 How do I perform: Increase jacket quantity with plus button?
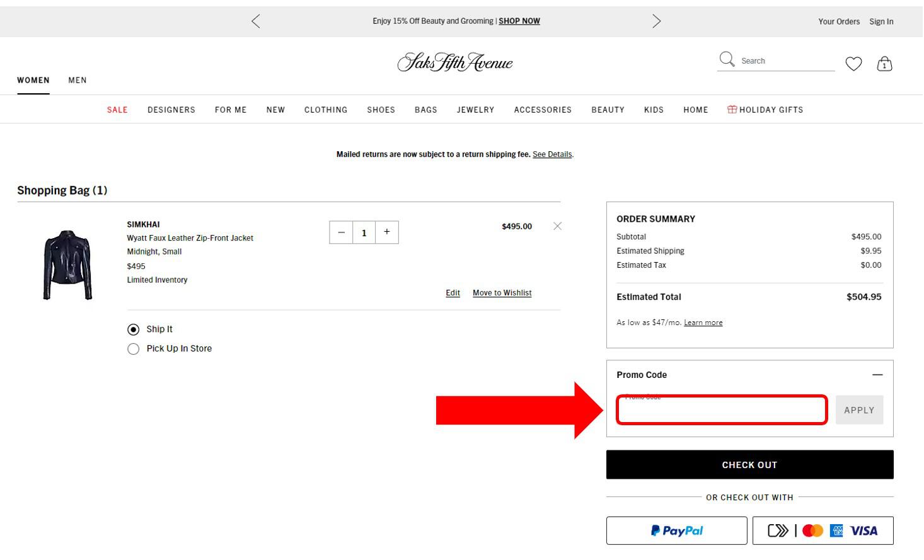point(387,232)
